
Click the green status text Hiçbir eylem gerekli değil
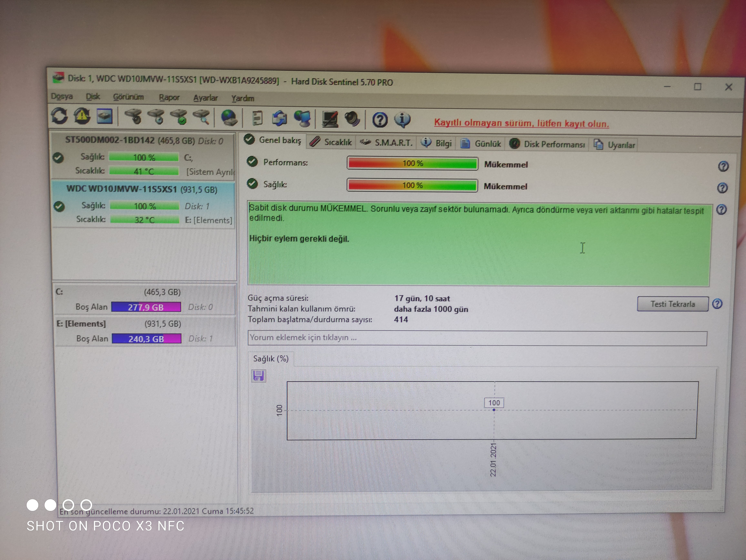click(299, 239)
